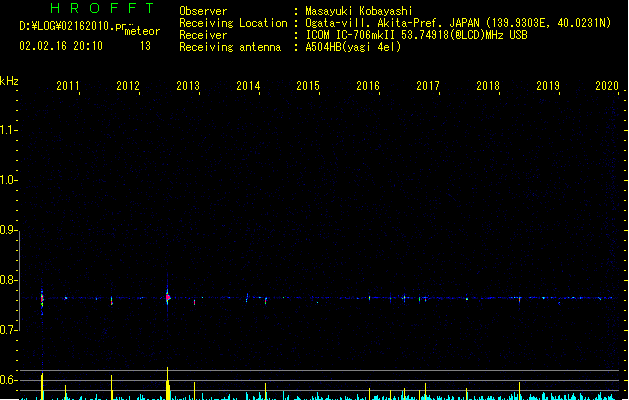
Task: Click the 0.7 kHz frequency tick label
Action: coord(8,330)
